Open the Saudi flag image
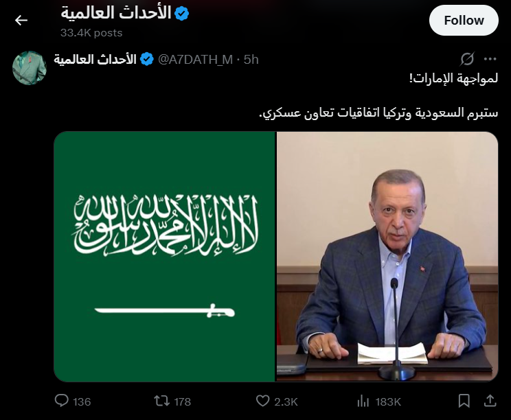Screen dimensions: 511x420 [x=164, y=257]
